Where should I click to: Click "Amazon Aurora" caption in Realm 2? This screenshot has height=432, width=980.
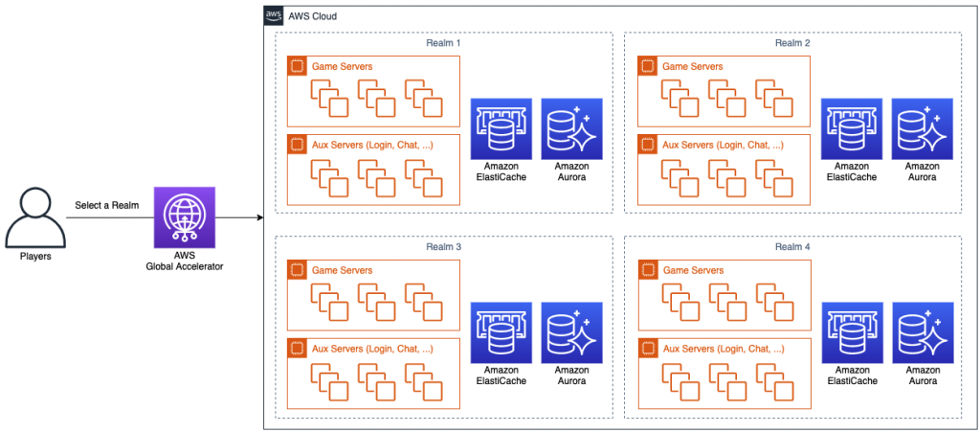point(923,171)
